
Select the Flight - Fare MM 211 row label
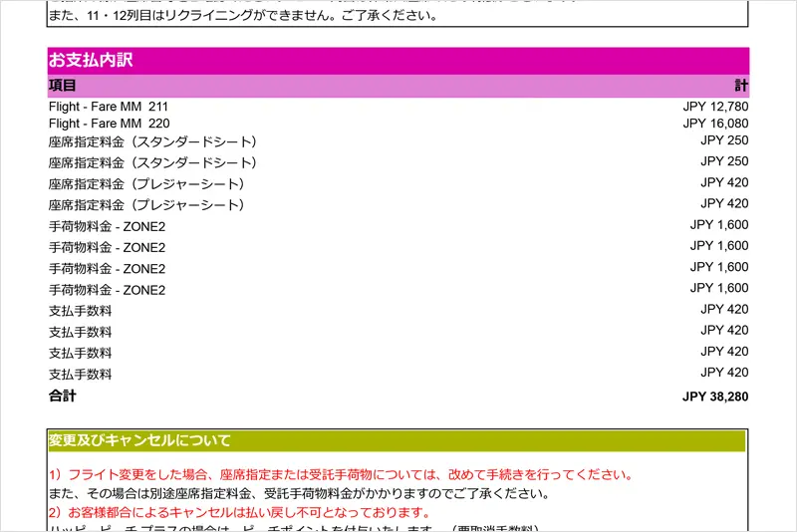(x=109, y=107)
